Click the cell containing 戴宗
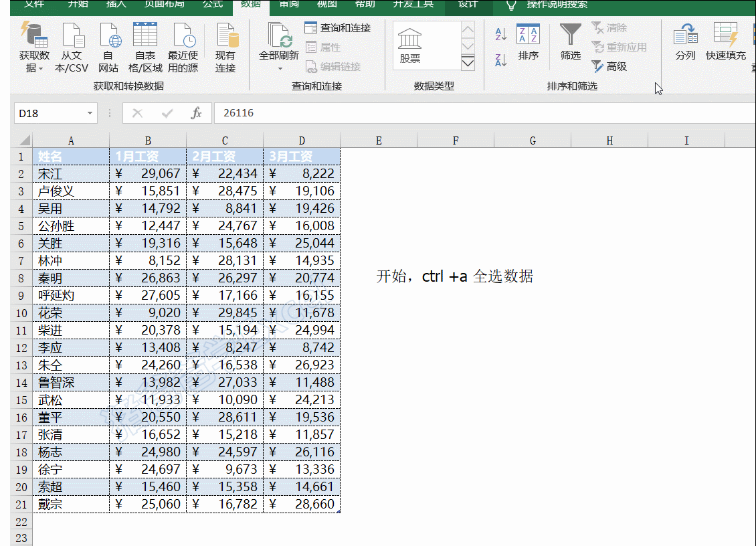This screenshot has height=546, width=756. tap(71, 505)
